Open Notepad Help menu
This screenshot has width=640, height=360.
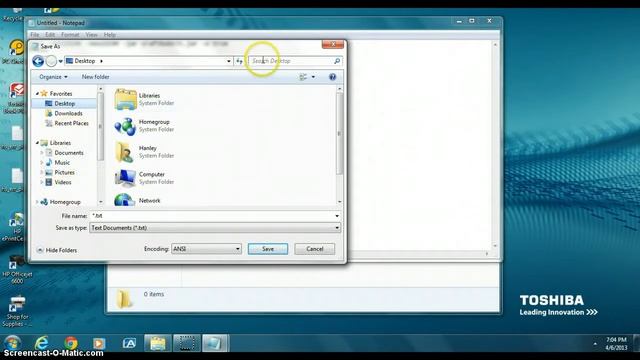pos(109,35)
